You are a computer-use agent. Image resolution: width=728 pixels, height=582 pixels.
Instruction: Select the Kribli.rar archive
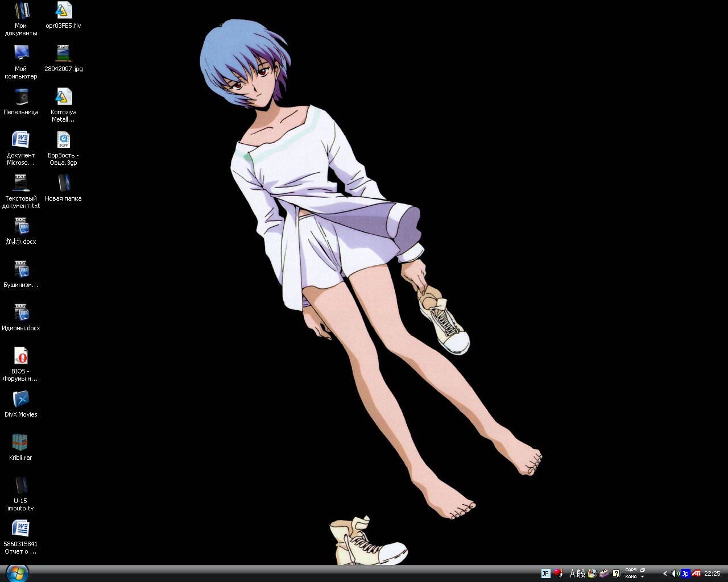click(x=21, y=447)
